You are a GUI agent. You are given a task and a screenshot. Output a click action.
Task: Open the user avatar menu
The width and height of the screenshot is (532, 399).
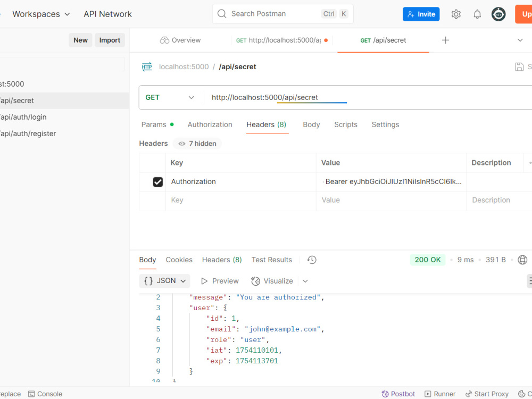[x=498, y=14]
